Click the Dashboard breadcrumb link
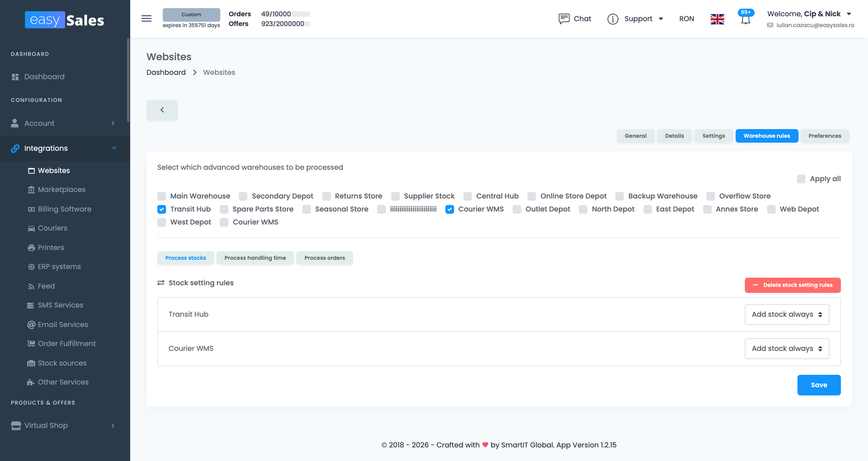 166,73
